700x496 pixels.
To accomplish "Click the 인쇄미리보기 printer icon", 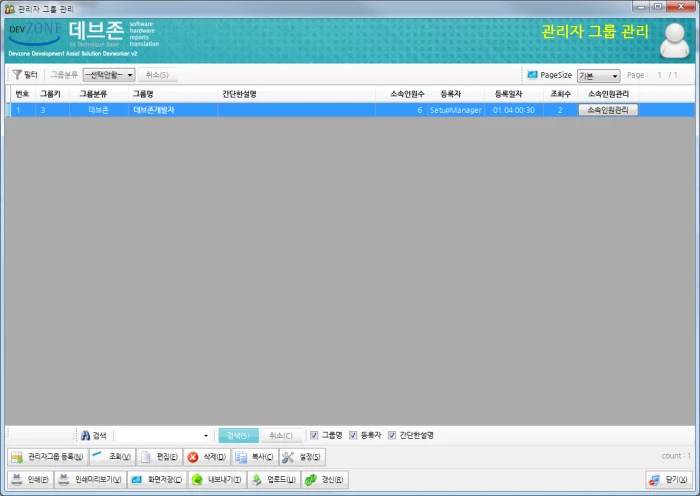I will click(64, 479).
